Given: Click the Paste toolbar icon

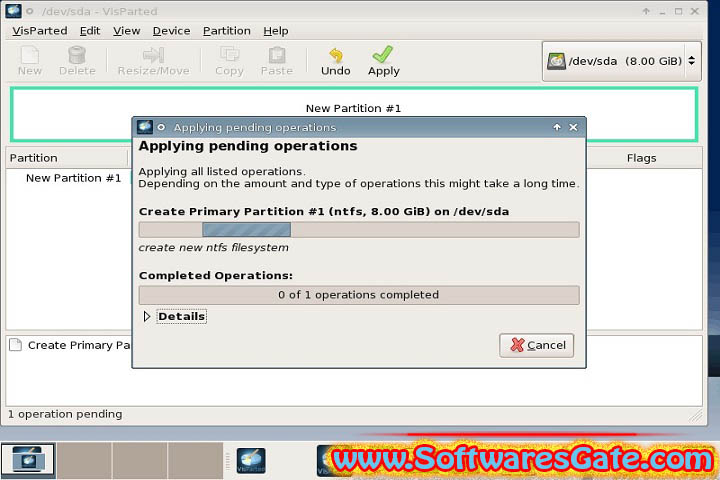Looking at the screenshot, I should (x=276, y=61).
